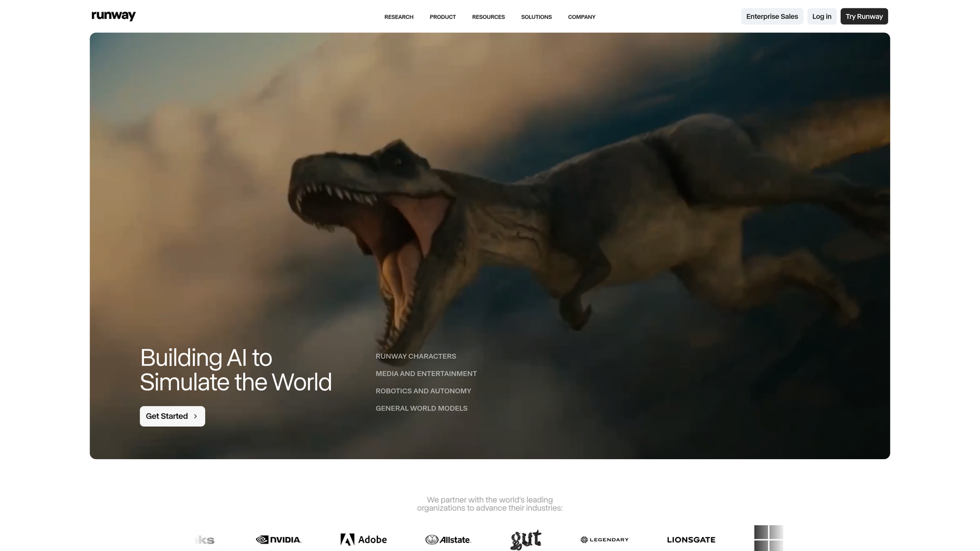Click the Company navigation item
This screenshot has height=551, width=980.
click(581, 17)
